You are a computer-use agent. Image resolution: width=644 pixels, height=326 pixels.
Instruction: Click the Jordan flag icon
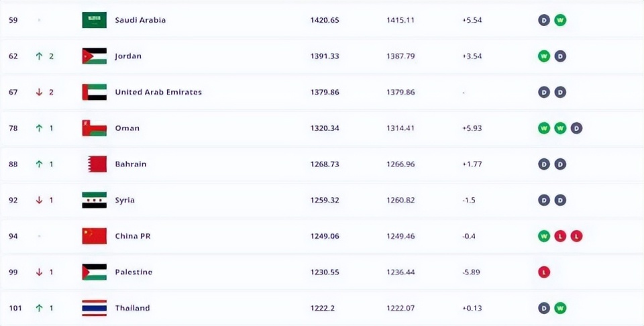94,56
